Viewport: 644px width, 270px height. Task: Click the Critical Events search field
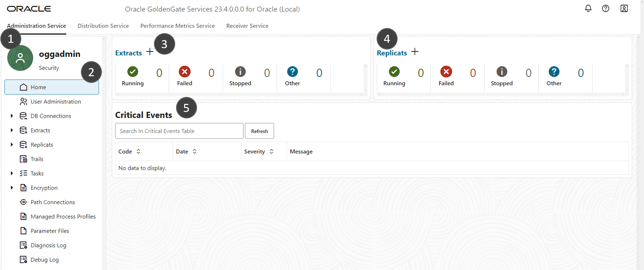(x=179, y=131)
